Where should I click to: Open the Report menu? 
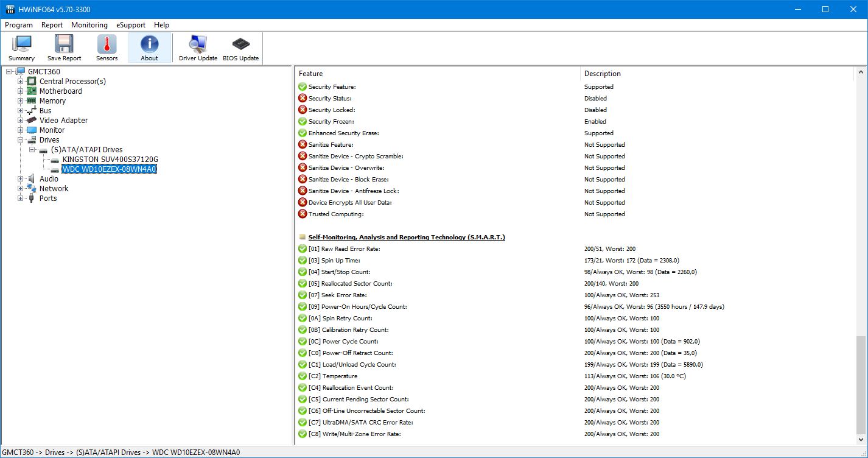pyautogui.click(x=52, y=25)
